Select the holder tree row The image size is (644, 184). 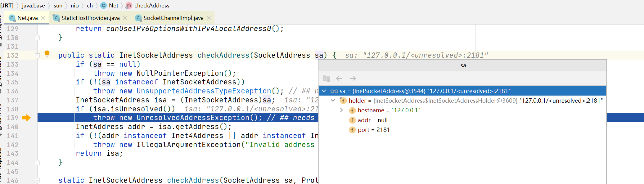point(462,101)
